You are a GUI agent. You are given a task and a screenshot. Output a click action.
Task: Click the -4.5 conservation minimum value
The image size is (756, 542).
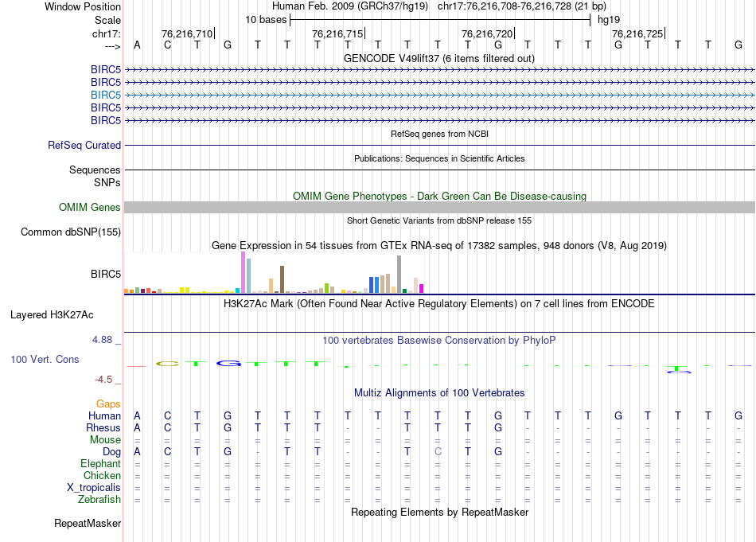pyautogui.click(x=103, y=380)
